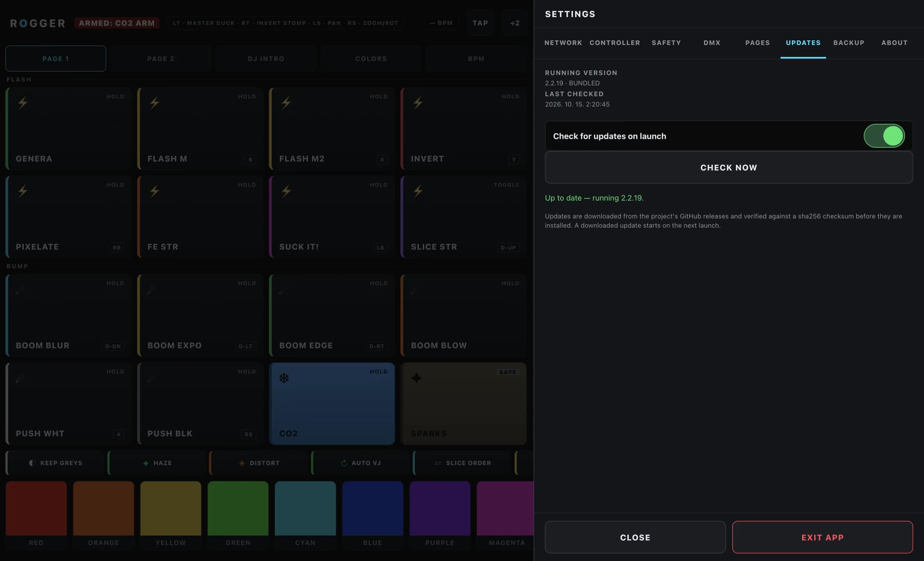Click the half-circle icon beside KEEP GREYS

(x=32, y=463)
